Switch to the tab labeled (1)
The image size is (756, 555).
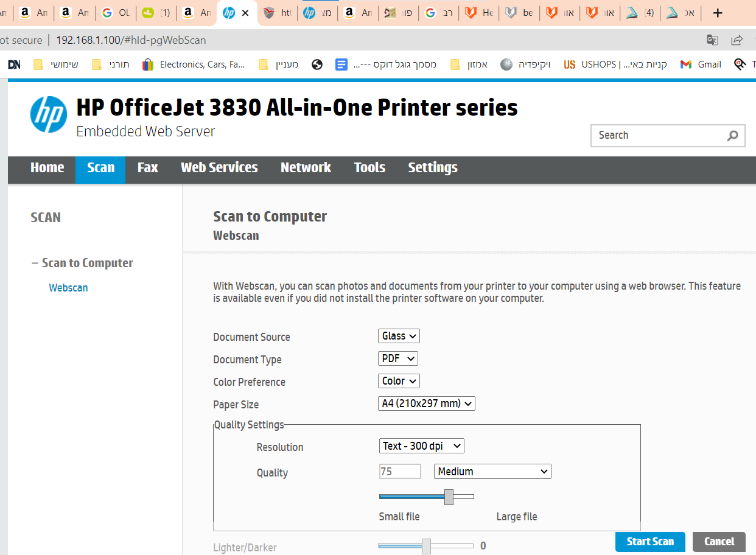[155, 13]
